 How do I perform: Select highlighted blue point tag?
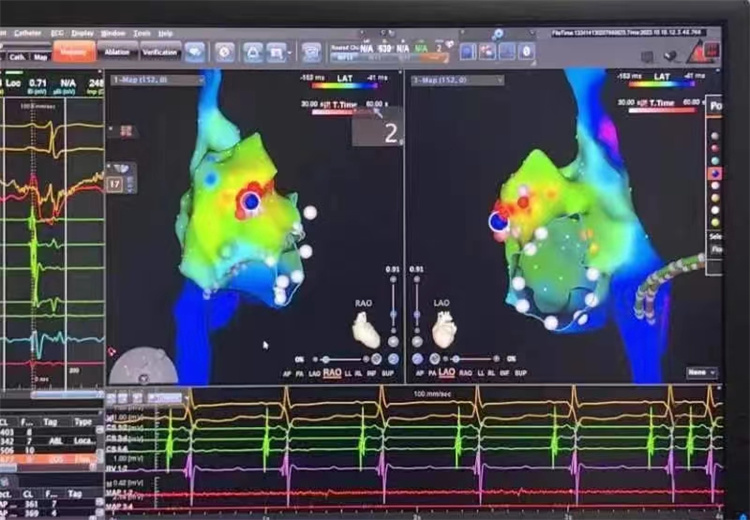tap(715, 173)
